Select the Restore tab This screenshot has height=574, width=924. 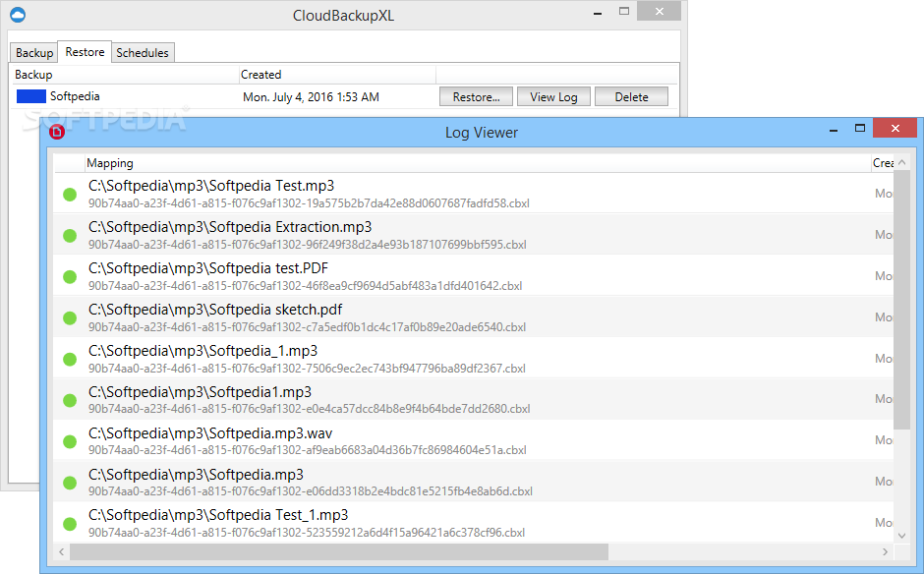point(85,52)
